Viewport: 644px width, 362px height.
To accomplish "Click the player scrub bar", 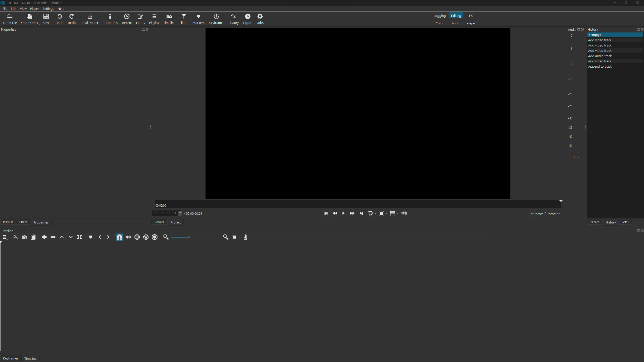I will [x=358, y=205].
